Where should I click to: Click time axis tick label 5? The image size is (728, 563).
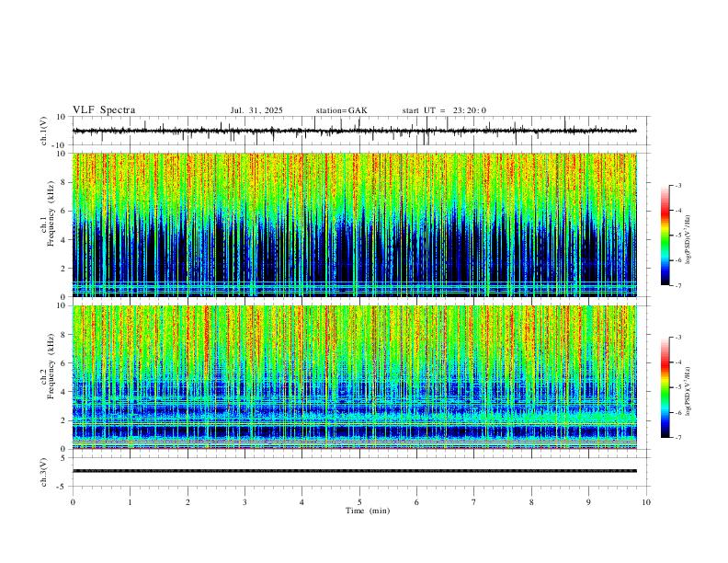pos(359,502)
